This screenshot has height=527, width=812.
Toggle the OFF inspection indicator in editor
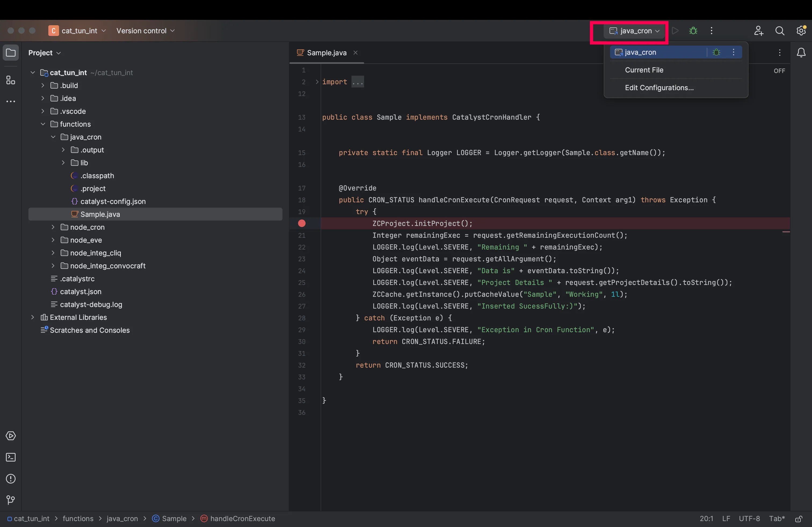pos(779,71)
